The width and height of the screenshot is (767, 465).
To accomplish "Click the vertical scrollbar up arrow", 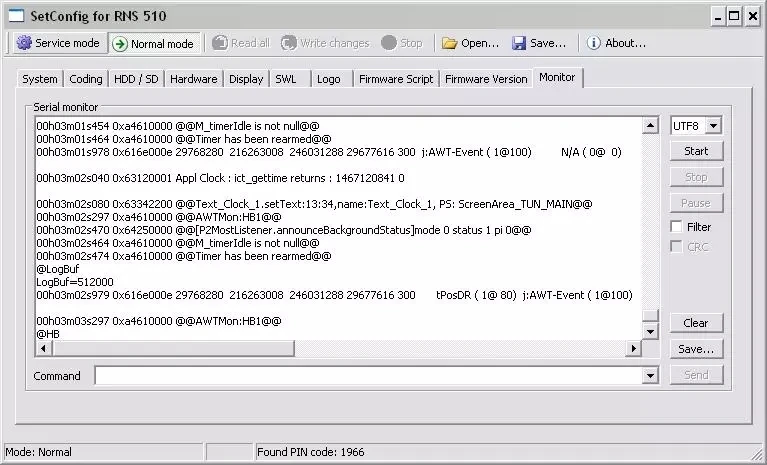I will (x=650, y=126).
